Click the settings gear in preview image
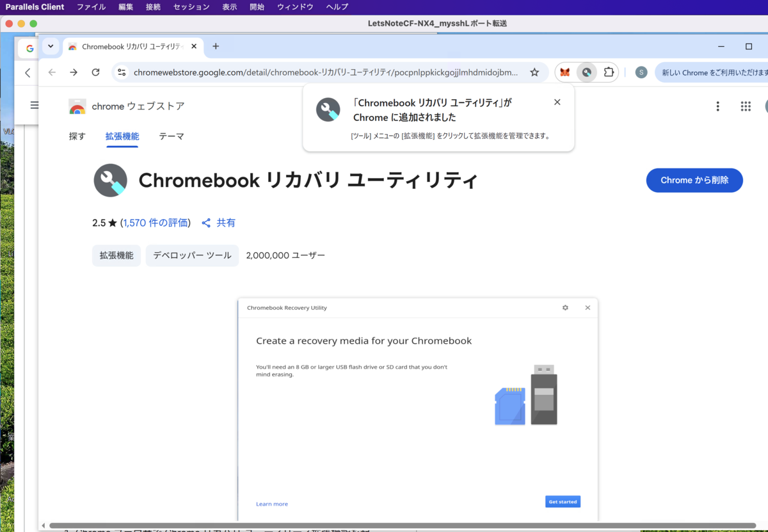Viewport: 768px width, 532px height. [x=565, y=308]
